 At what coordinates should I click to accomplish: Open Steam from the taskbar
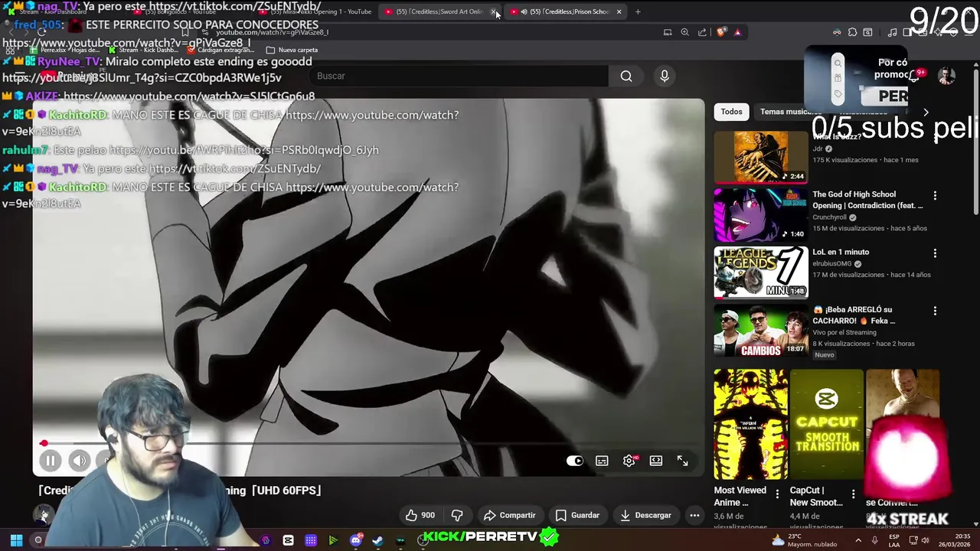coord(377,540)
